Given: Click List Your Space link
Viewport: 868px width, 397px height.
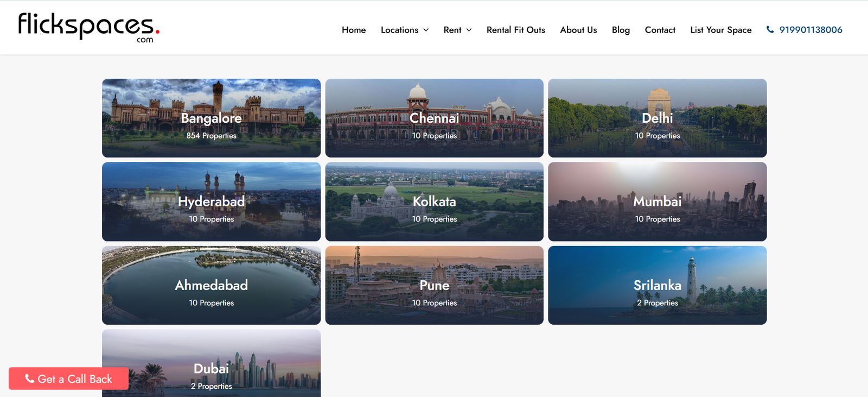Looking at the screenshot, I should (x=720, y=30).
